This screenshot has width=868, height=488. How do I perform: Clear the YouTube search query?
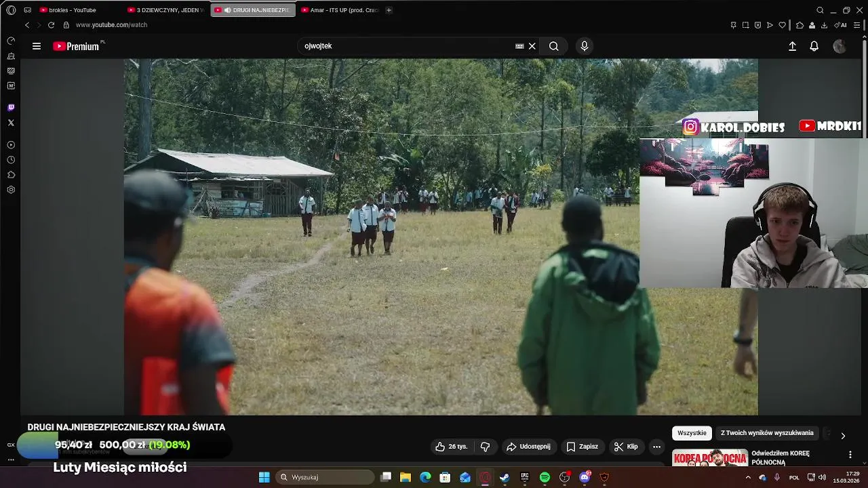[532, 46]
